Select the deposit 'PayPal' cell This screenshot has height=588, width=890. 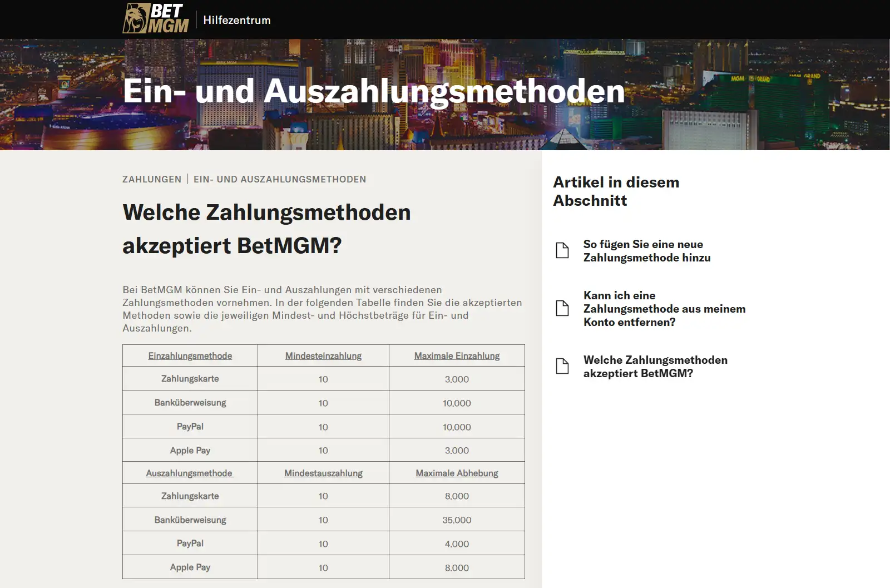point(190,427)
